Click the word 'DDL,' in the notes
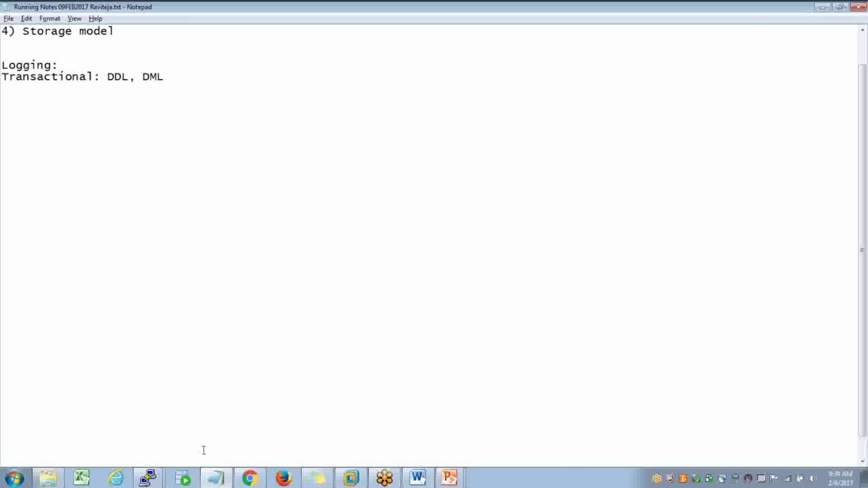The width and height of the screenshot is (868, 488). pos(121,77)
